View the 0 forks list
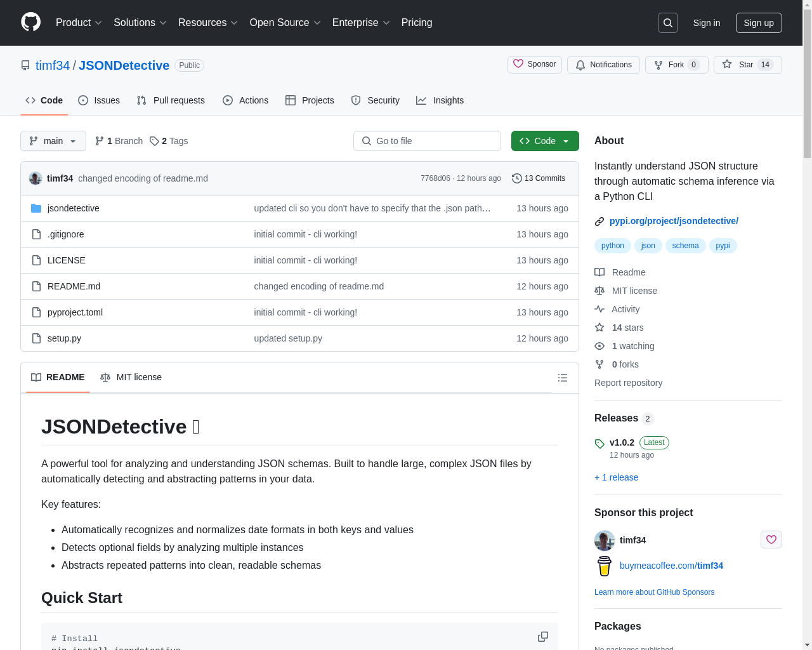Viewport: 812px width, 650px height. click(617, 364)
